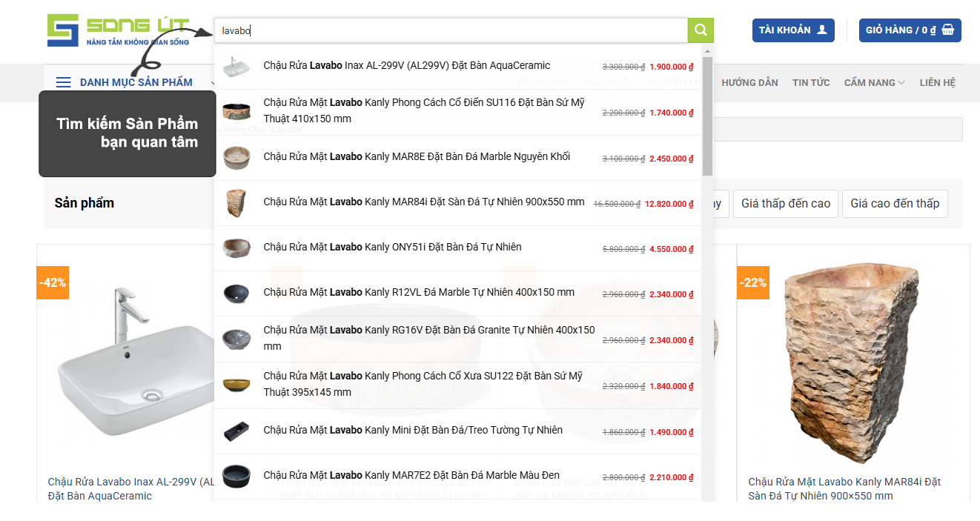Screen dimensions: 980x521
Task: Click the user icon in Tài Khoản button
Action: (821, 30)
